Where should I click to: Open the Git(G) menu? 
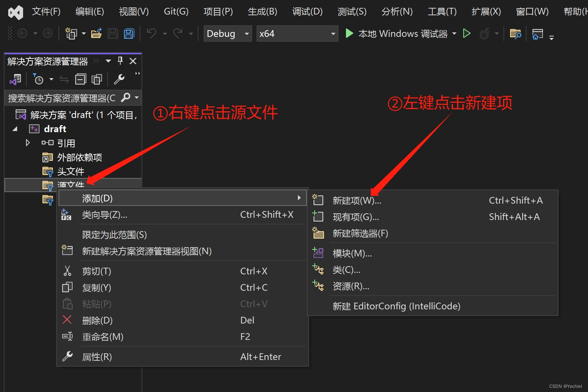[x=176, y=12]
